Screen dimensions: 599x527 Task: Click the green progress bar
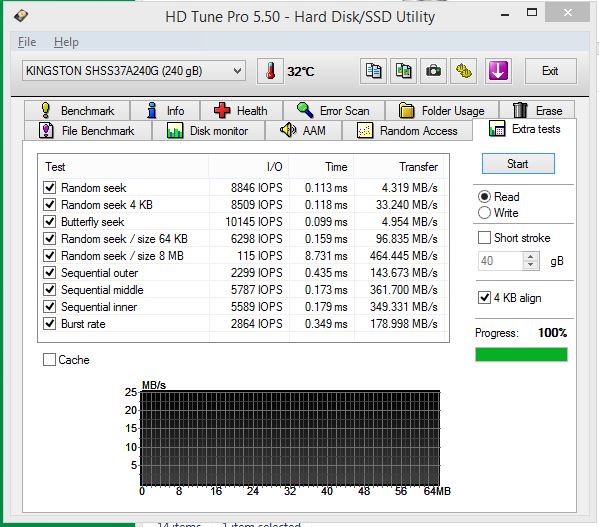(521, 354)
